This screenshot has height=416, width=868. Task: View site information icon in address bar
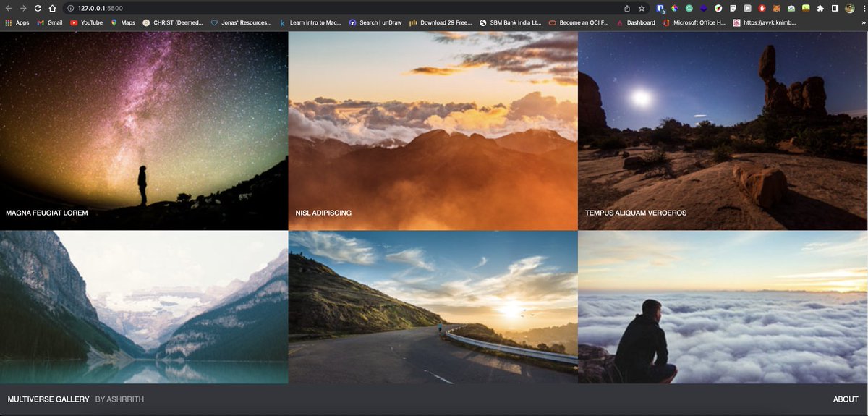pos(70,8)
